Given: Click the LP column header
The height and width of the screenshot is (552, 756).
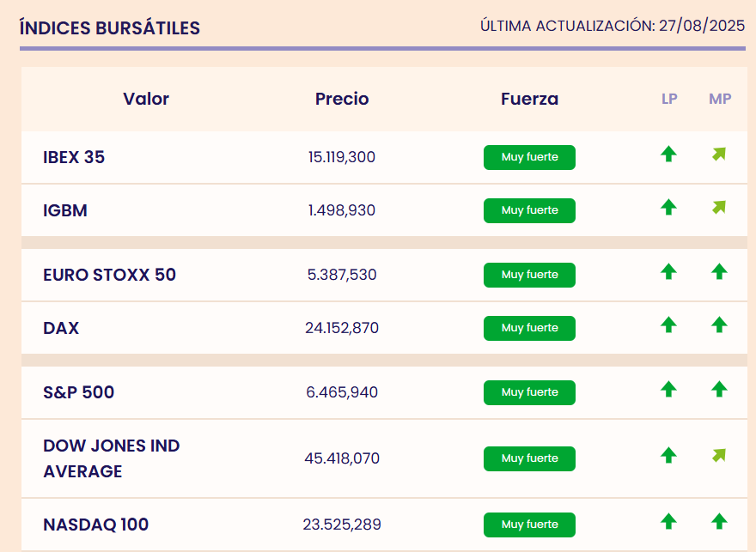Looking at the screenshot, I should point(669,99).
